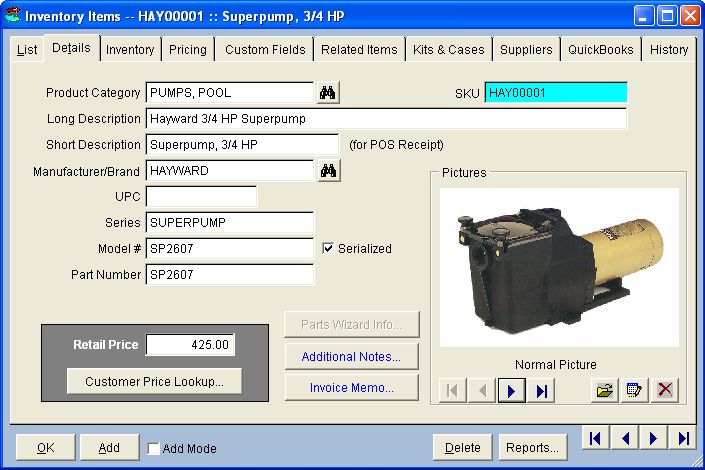The image size is (705, 470).
Task: Open the Related Items tab
Action: tap(359, 49)
